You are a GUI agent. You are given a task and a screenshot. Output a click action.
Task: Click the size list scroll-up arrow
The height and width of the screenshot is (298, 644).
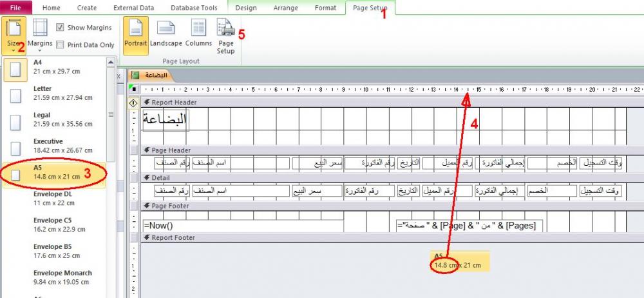[x=111, y=62]
